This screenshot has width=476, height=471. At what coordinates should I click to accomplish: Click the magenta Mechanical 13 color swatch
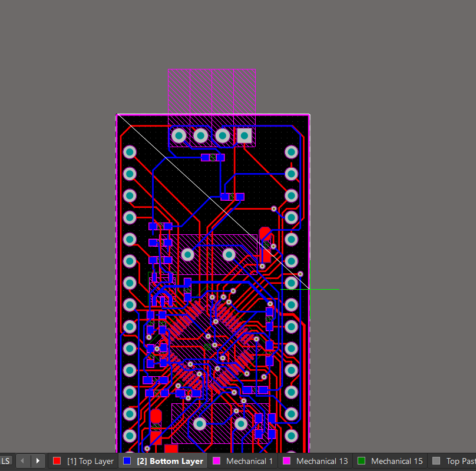coord(286,461)
